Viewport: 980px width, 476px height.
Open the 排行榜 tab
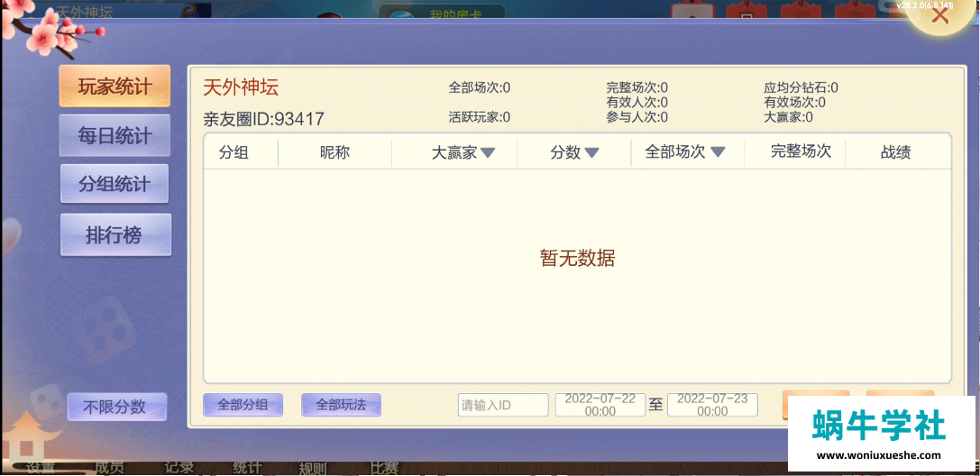tap(115, 235)
